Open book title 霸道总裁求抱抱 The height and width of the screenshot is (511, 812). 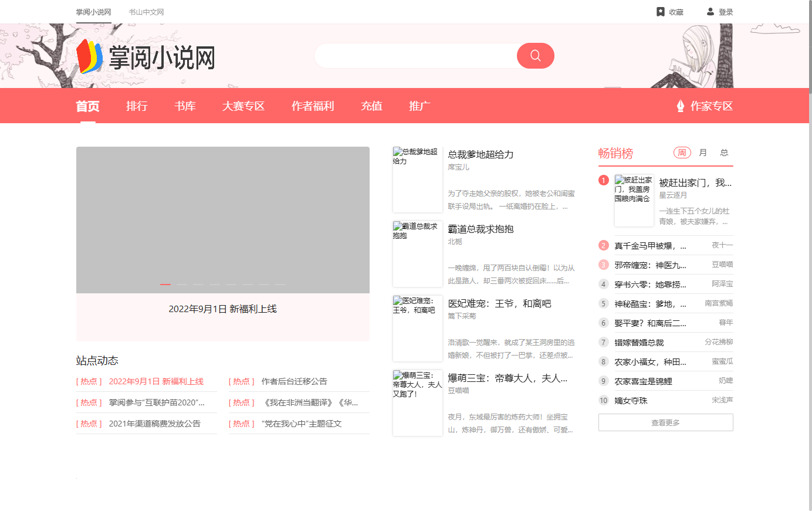(x=481, y=229)
